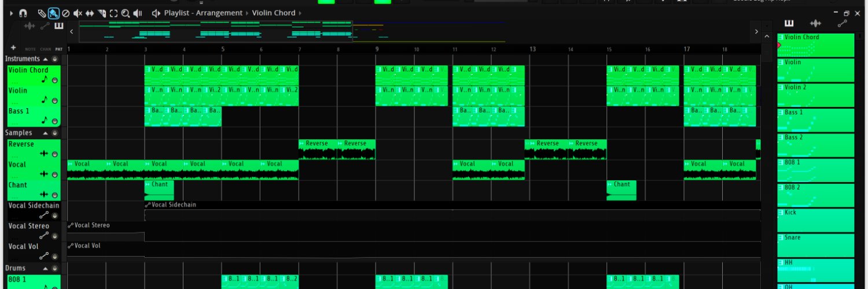This screenshot has height=289, width=868.
Task: Click the plus add track button
Action: pyautogui.click(x=13, y=48)
